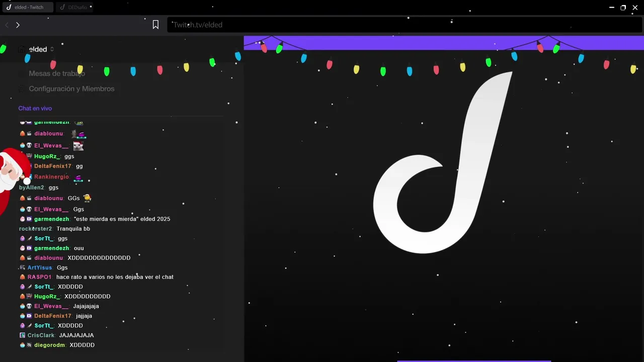This screenshot has width=644, height=362.
Task: Click the first badge beside diegorodm
Action: (x=22, y=345)
